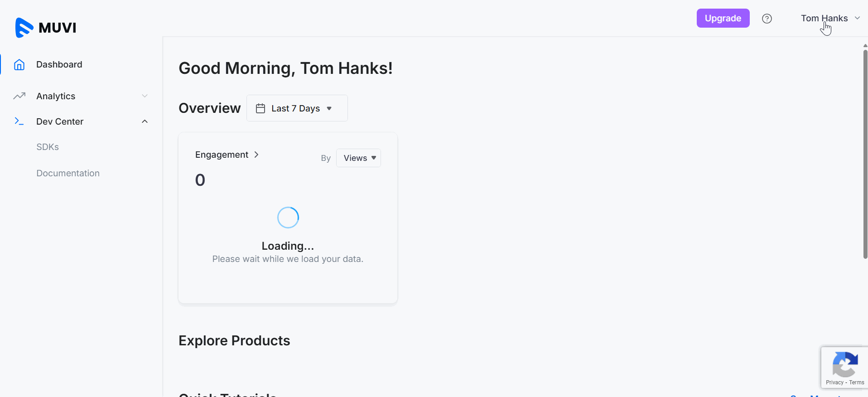
Task: Open the help question mark icon
Action: coord(767,19)
